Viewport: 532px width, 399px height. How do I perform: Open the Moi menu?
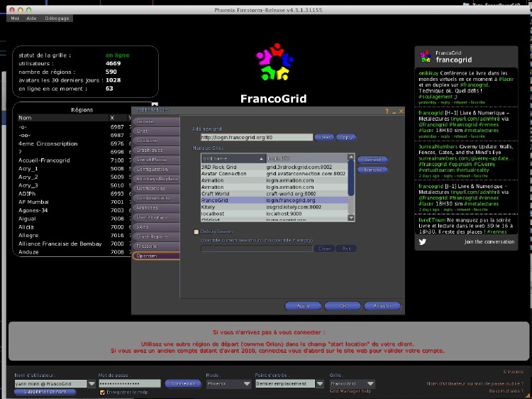pos(15,18)
